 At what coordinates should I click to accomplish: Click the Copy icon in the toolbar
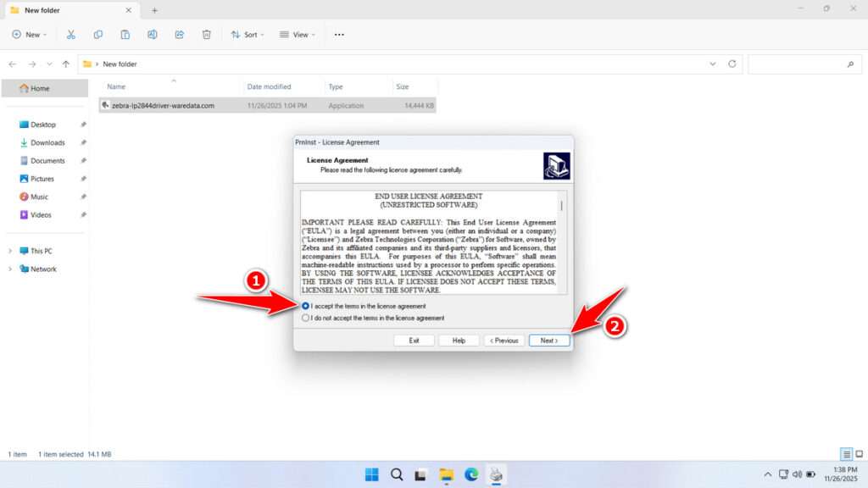point(98,34)
